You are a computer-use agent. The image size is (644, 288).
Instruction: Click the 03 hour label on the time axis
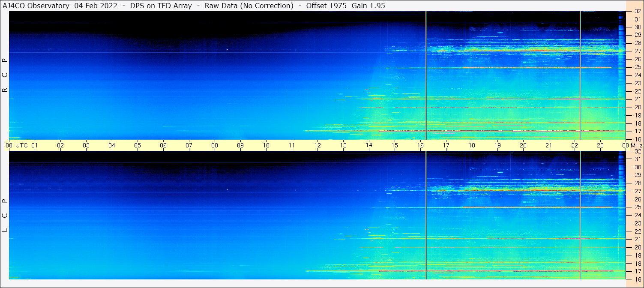(86, 145)
